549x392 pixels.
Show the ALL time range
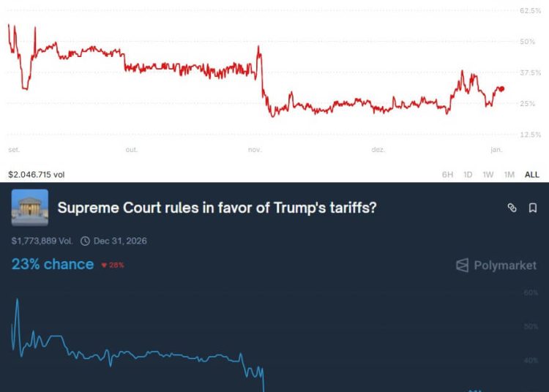[x=532, y=175]
